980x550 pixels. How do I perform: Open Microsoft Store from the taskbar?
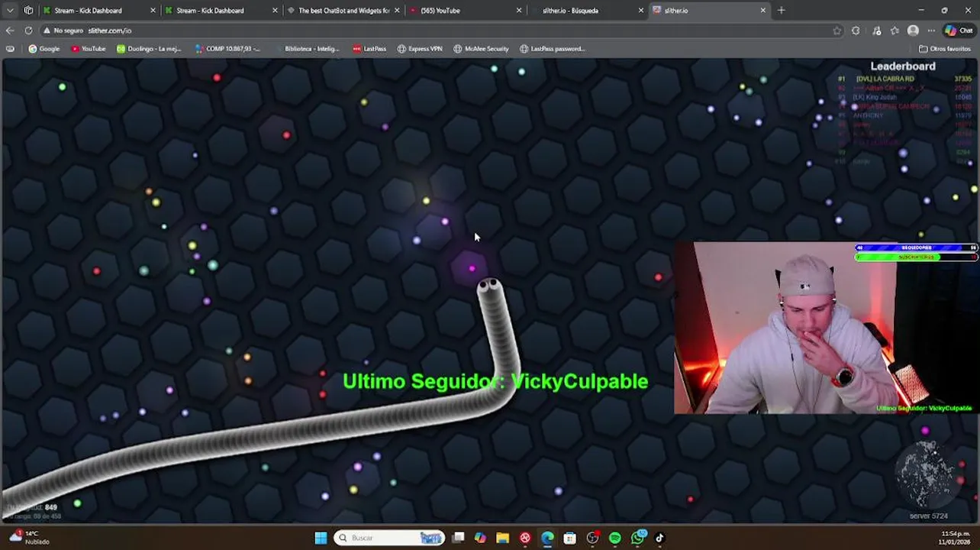[x=569, y=538]
